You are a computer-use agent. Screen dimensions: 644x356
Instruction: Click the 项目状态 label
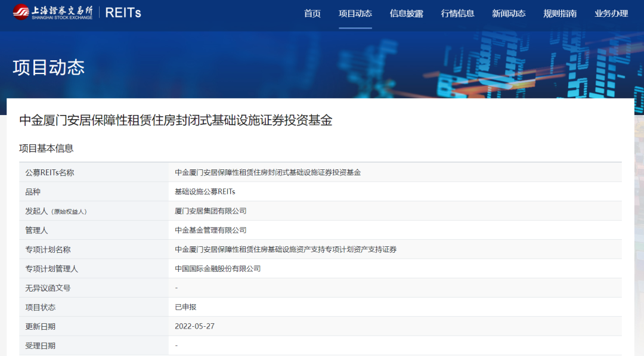pyautogui.click(x=41, y=308)
